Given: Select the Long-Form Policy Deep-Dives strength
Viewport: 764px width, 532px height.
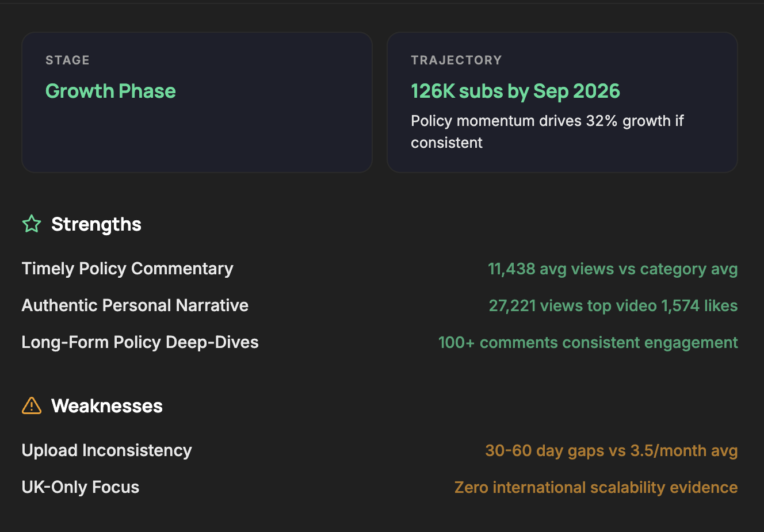Looking at the screenshot, I should (140, 342).
